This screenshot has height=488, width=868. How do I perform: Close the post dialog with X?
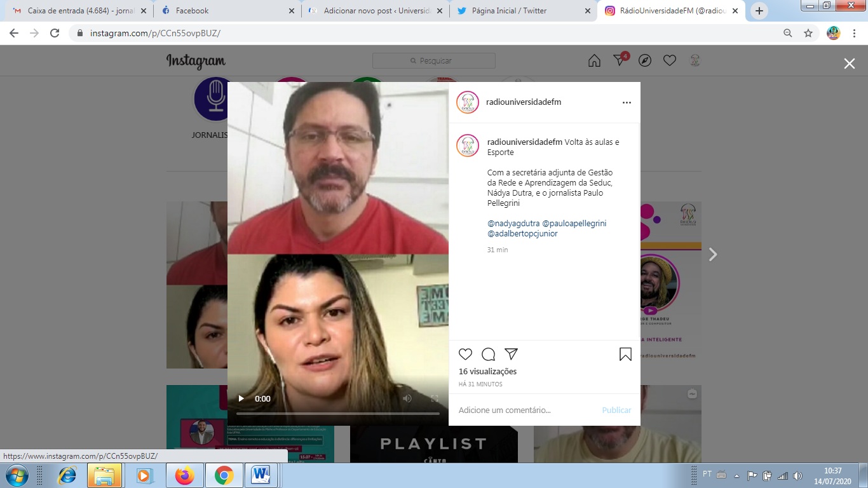850,64
